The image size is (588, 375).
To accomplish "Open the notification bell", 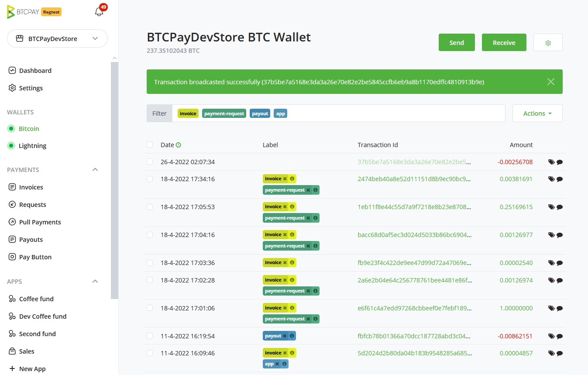I will [x=99, y=12].
